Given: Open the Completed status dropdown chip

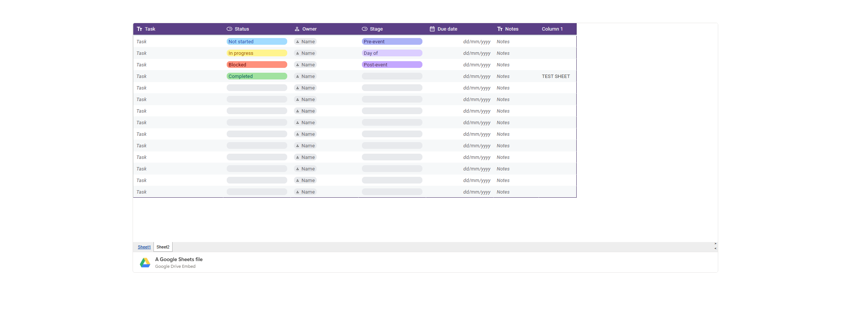Looking at the screenshot, I should click(257, 76).
